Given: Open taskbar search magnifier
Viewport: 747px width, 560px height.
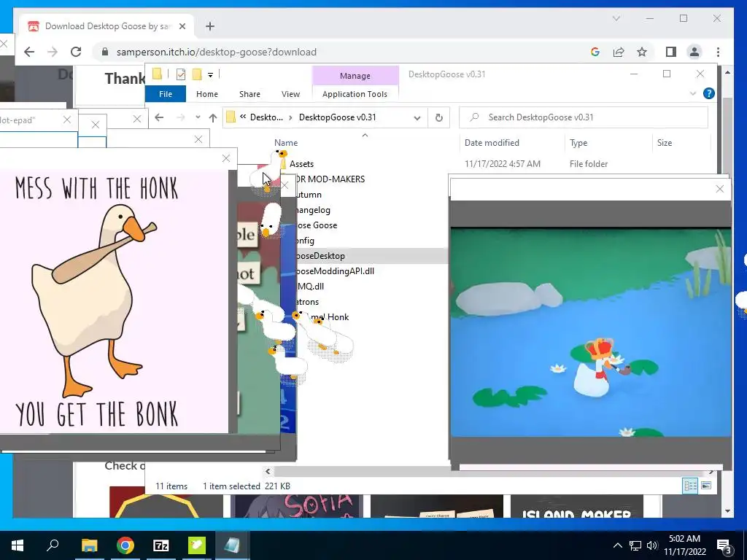Looking at the screenshot, I should click(x=53, y=545).
